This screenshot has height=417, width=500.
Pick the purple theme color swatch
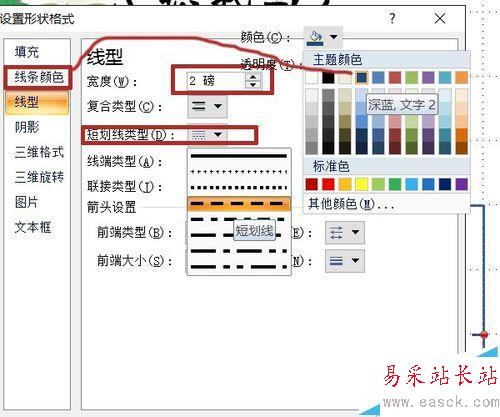428,78
